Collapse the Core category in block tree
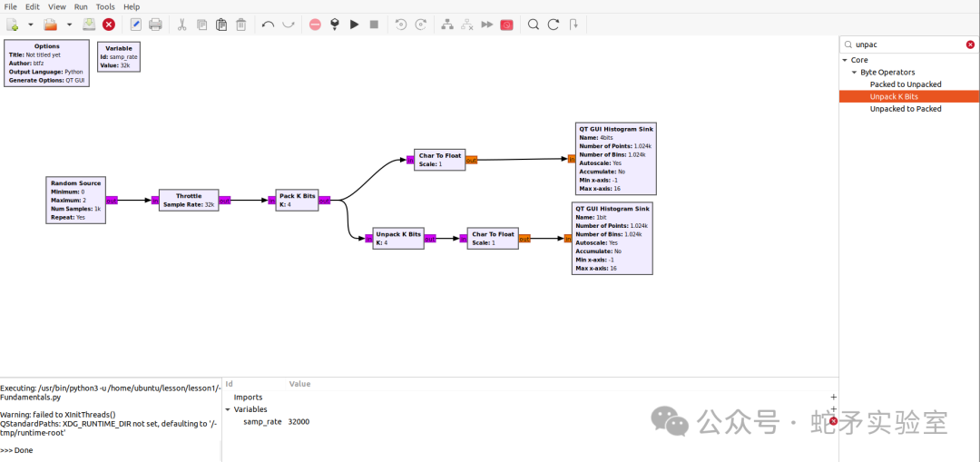This screenshot has width=980, height=462. (x=845, y=60)
